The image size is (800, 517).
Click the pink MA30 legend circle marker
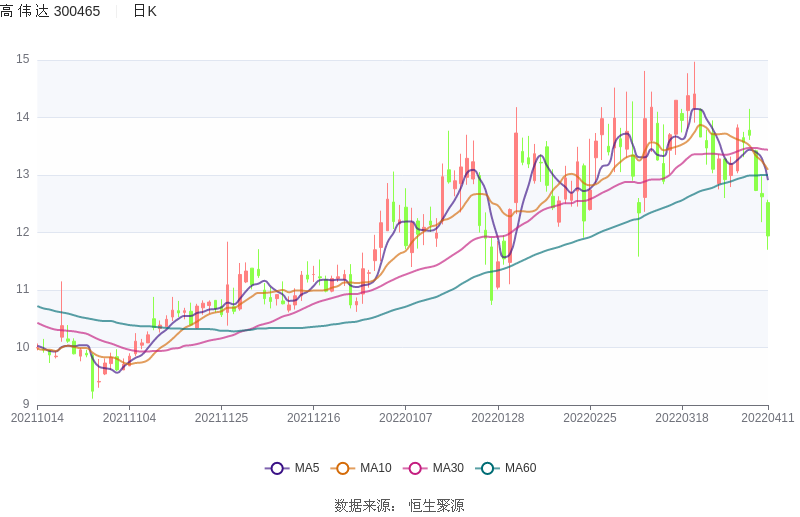[415, 468]
